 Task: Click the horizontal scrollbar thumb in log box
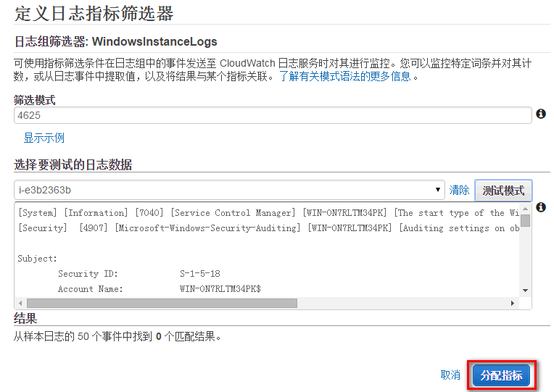(x=162, y=303)
